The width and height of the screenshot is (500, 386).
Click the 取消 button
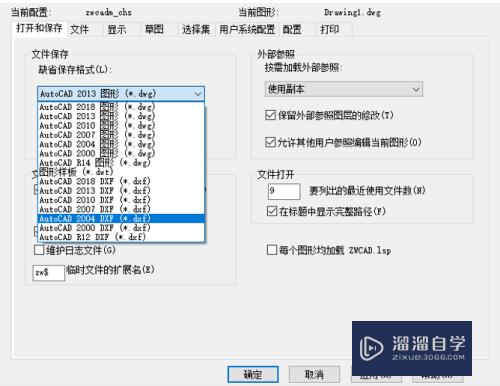(x=314, y=375)
